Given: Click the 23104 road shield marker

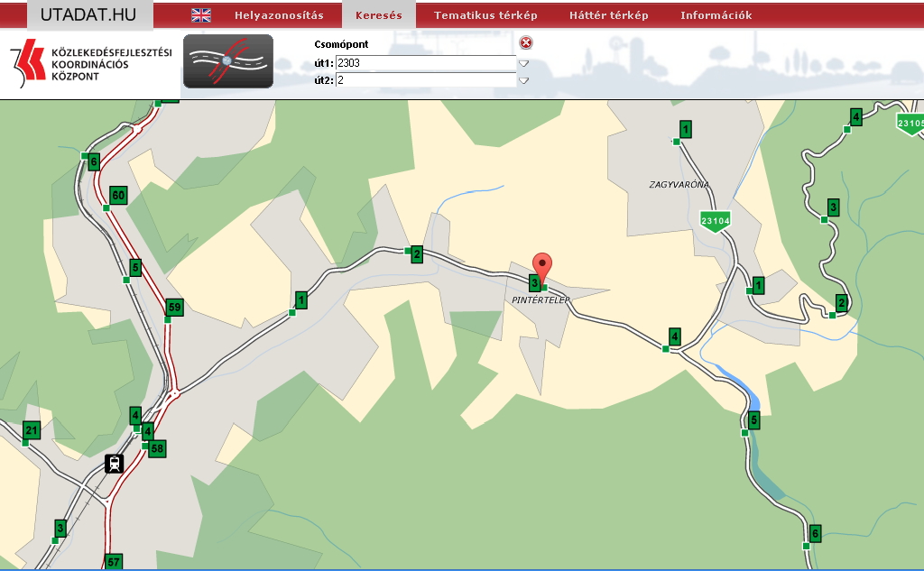Looking at the screenshot, I should 715,219.
